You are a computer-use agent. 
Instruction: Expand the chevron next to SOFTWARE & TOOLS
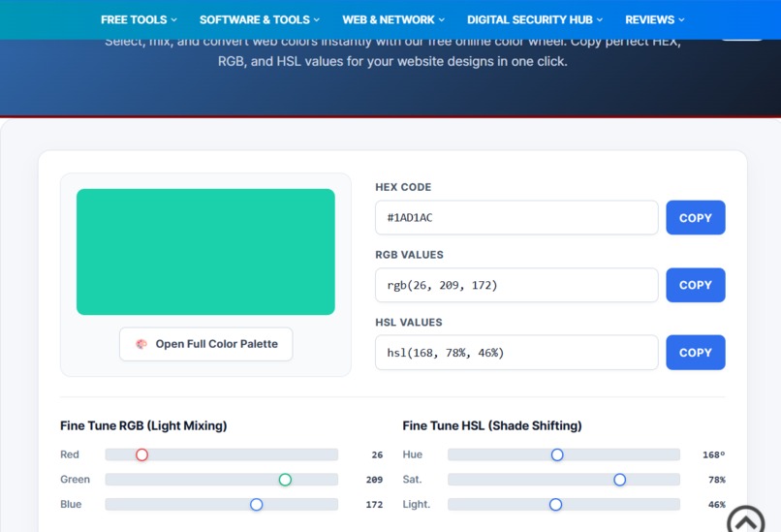317,20
